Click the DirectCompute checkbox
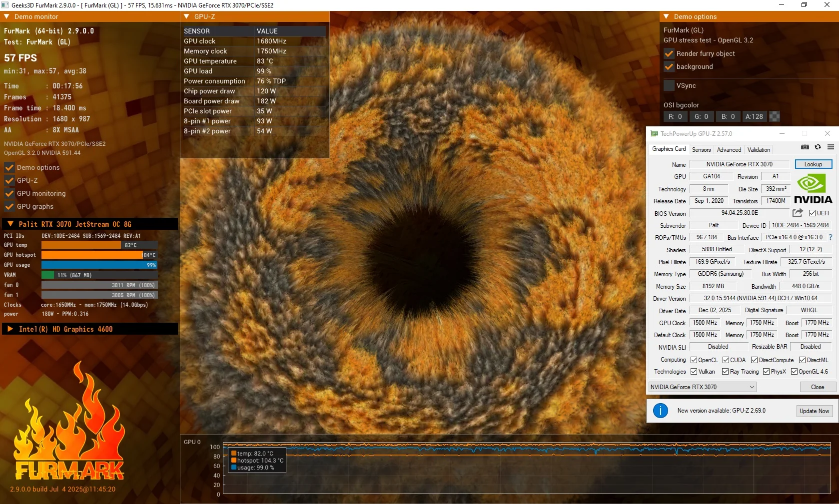 coord(755,360)
